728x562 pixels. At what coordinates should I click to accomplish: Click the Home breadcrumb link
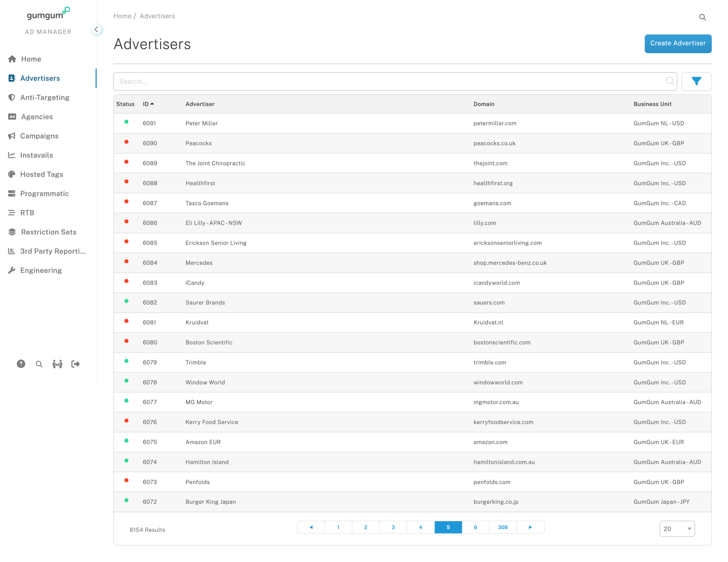[x=122, y=16]
